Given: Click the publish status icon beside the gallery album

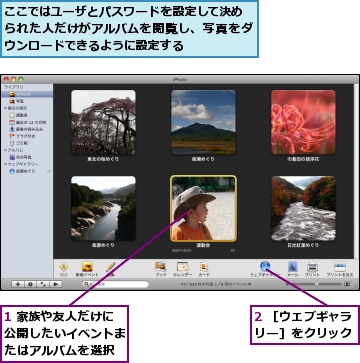Looking at the screenshot, I should [49, 171].
